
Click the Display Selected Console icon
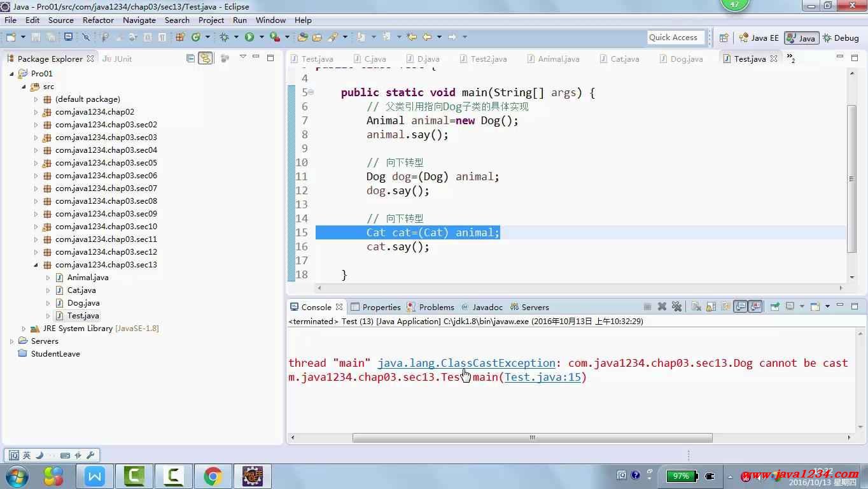790,306
